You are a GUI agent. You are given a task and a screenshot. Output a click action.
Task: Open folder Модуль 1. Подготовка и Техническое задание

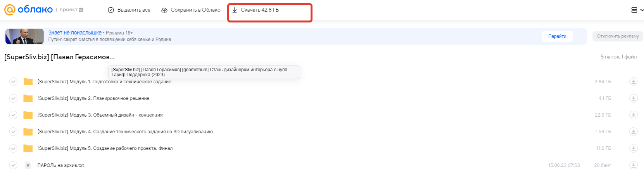tap(104, 82)
